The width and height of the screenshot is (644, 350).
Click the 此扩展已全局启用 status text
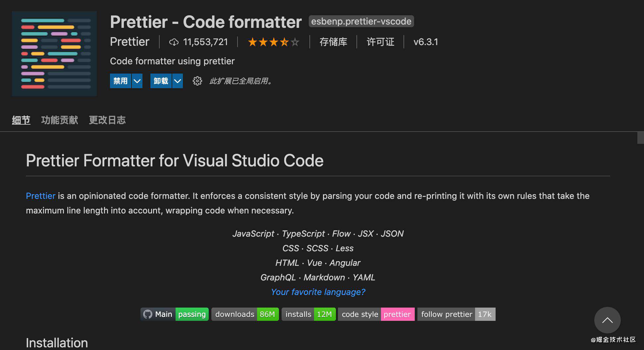(x=241, y=81)
